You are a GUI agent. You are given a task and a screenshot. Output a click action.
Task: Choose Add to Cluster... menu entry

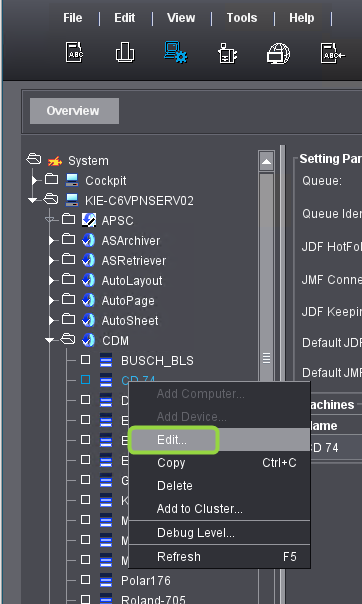tap(219, 509)
